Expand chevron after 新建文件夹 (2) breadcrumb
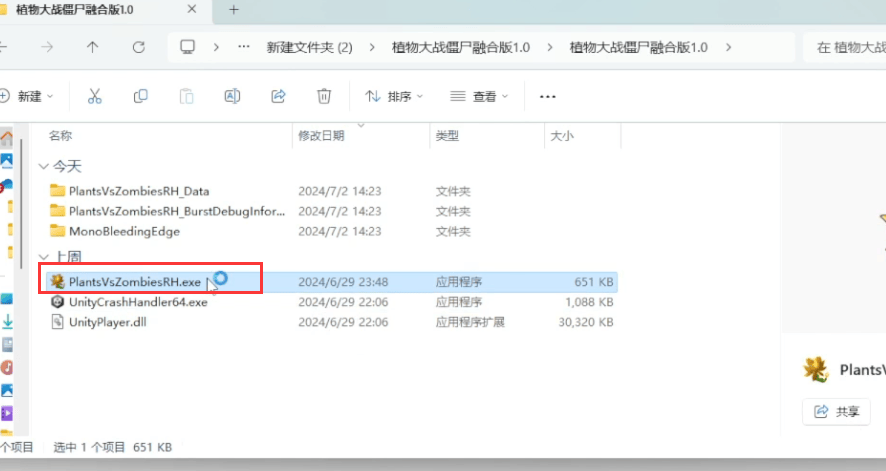The height and width of the screenshot is (471, 886). [372, 47]
